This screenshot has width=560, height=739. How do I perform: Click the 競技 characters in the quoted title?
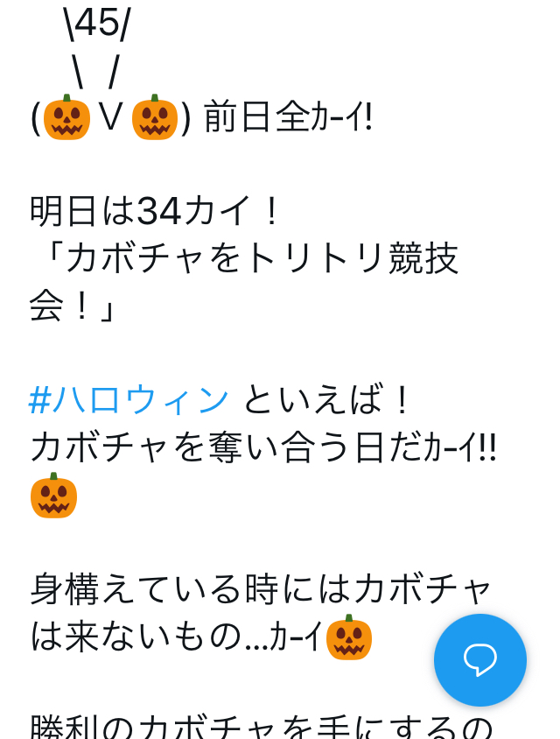423,259
